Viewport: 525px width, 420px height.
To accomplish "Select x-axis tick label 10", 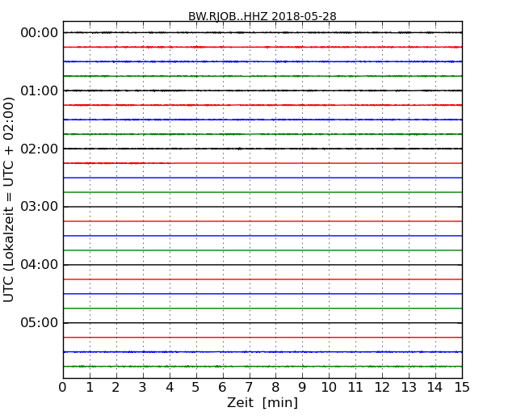I will (x=329, y=388).
